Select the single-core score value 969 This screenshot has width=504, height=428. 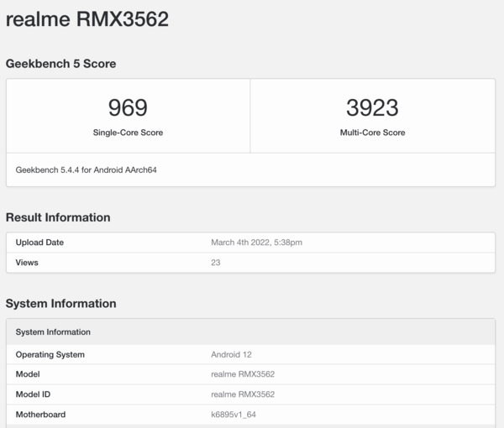point(128,107)
